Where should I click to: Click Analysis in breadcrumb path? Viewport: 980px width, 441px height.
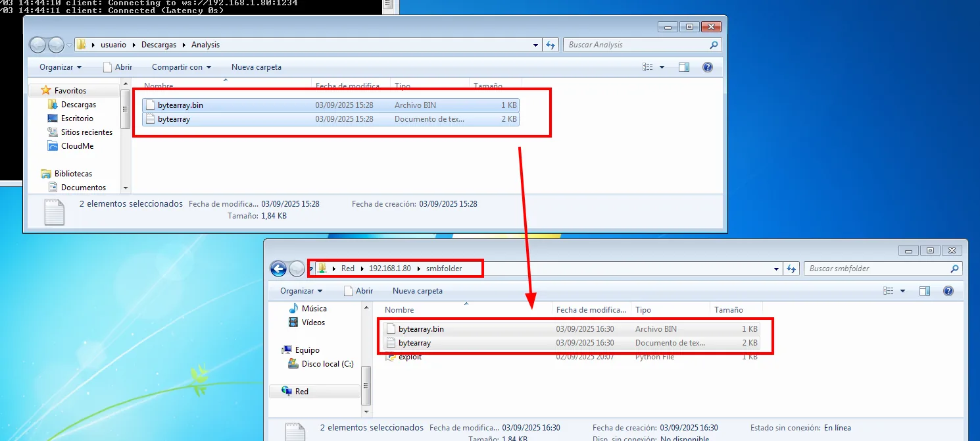pos(205,45)
